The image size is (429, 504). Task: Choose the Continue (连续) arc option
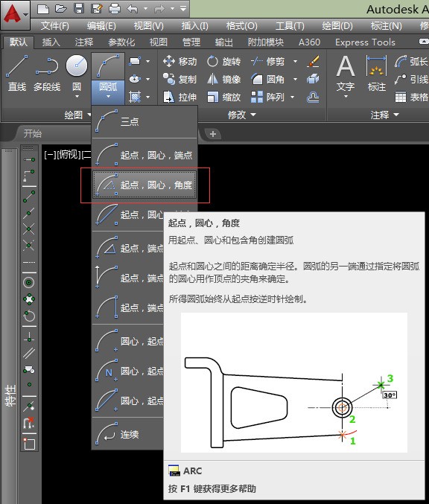coord(129,434)
